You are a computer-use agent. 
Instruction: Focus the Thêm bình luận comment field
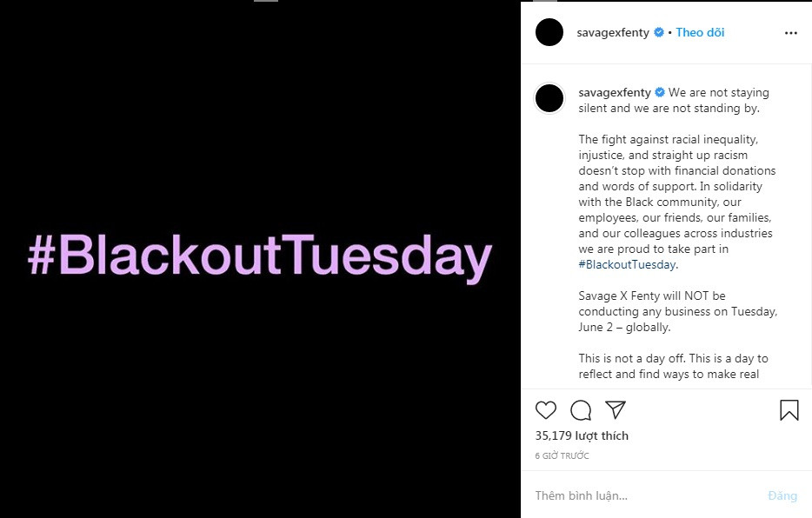coord(643,495)
